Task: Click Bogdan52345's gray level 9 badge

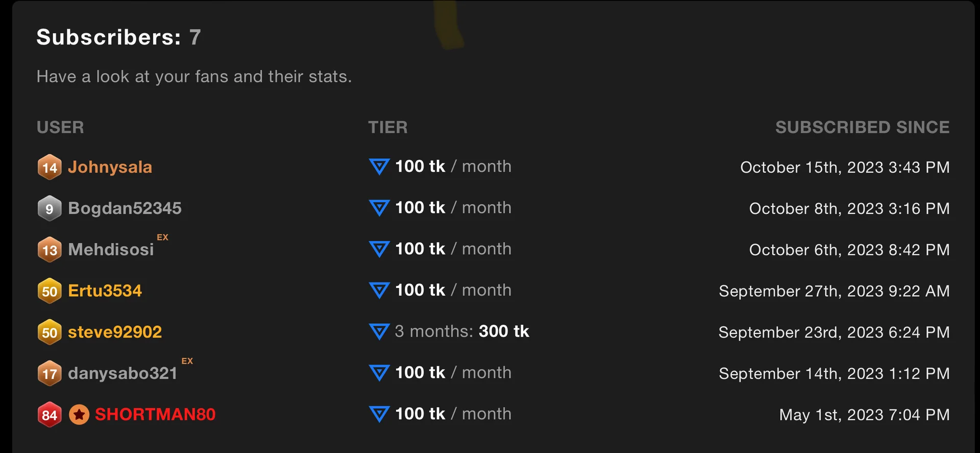Action: click(x=50, y=208)
